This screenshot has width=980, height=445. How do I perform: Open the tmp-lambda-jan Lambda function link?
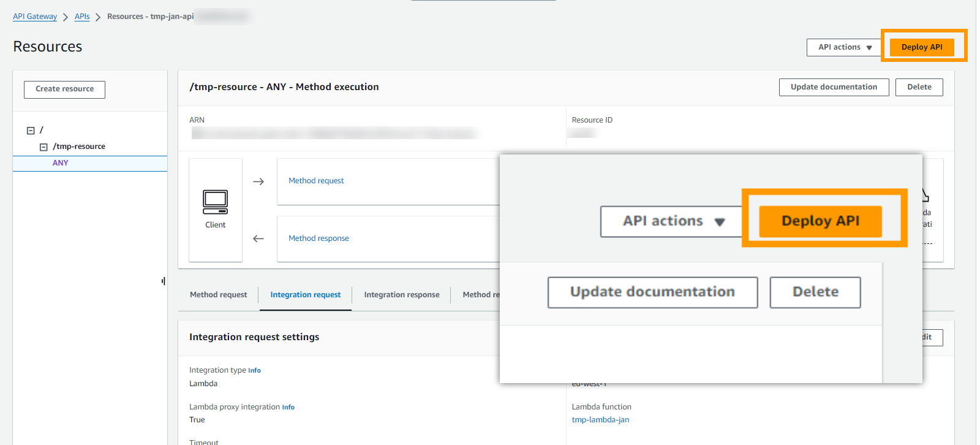tap(600, 420)
